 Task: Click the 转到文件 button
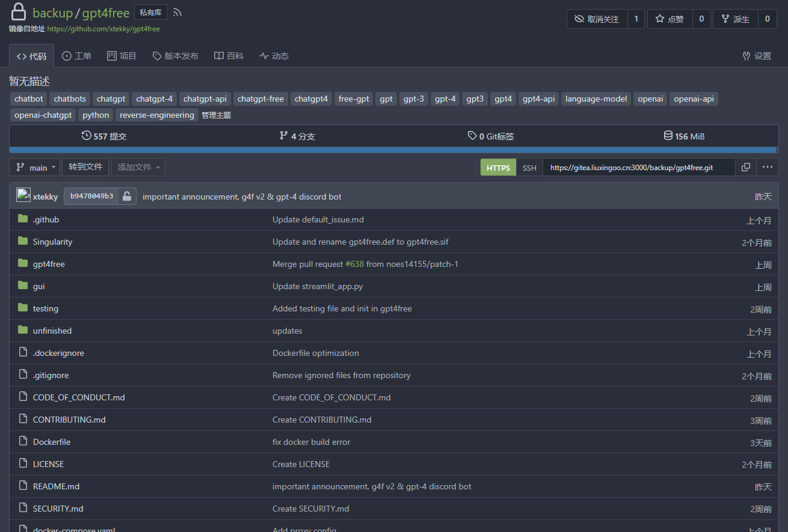[x=85, y=167]
